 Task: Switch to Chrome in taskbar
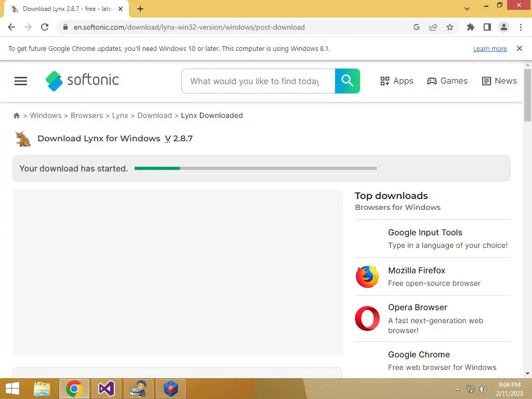[x=74, y=389]
